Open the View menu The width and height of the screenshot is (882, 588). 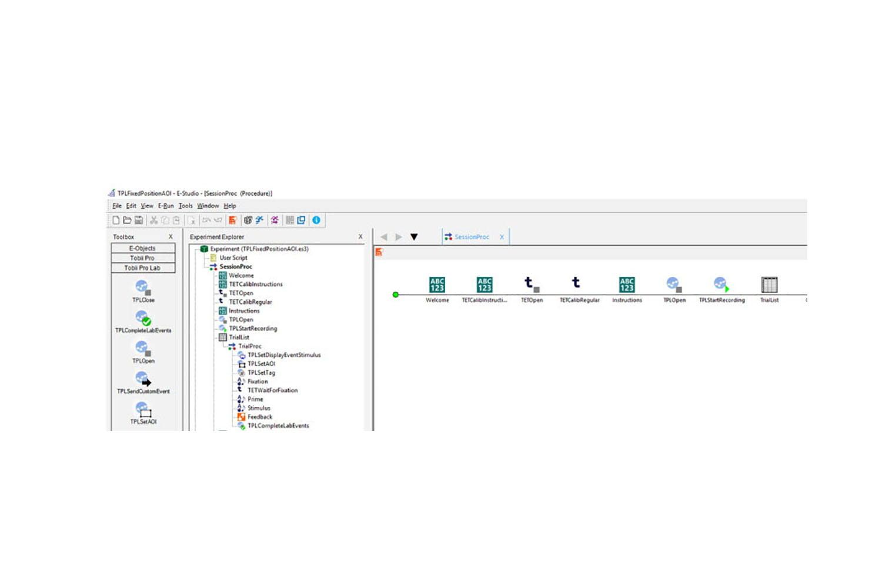tap(147, 206)
